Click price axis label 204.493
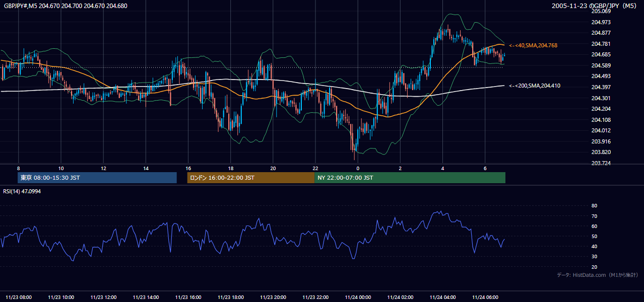This screenshot has width=644, height=302. click(x=601, y=76)
